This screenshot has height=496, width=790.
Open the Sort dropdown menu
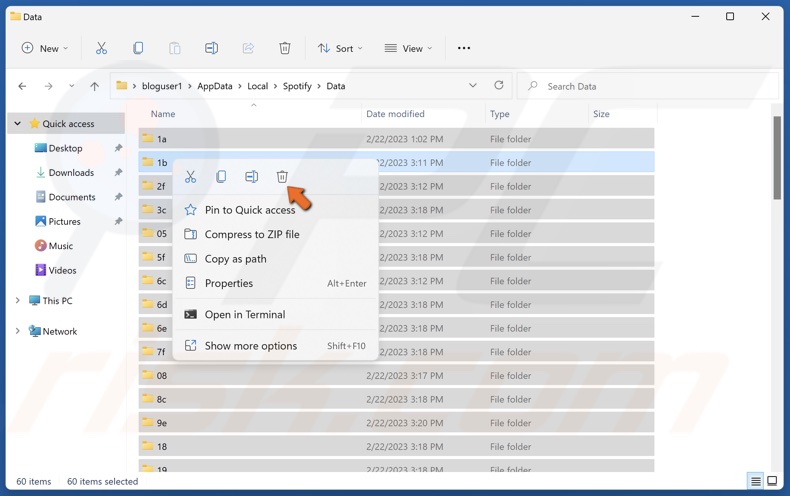tap(340, 48)
